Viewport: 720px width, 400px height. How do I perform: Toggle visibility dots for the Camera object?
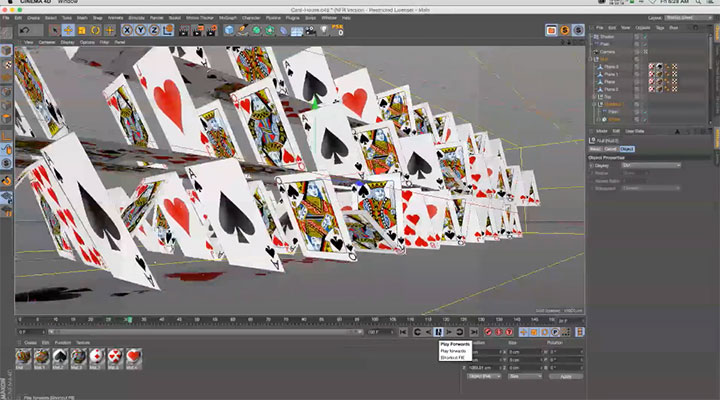click(x=637, y=51)
